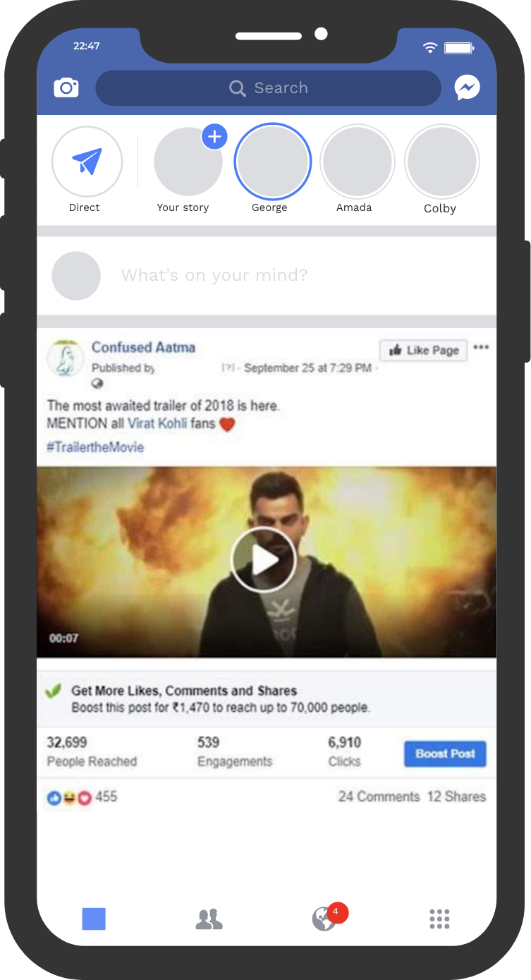The image size is (531, 980).
Task: View Amada's story
Action: click(356, 162)
